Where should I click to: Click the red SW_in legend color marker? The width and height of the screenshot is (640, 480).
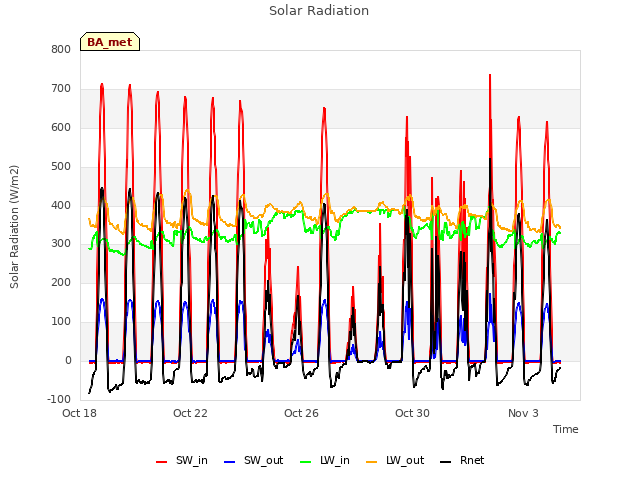[162, 462]
